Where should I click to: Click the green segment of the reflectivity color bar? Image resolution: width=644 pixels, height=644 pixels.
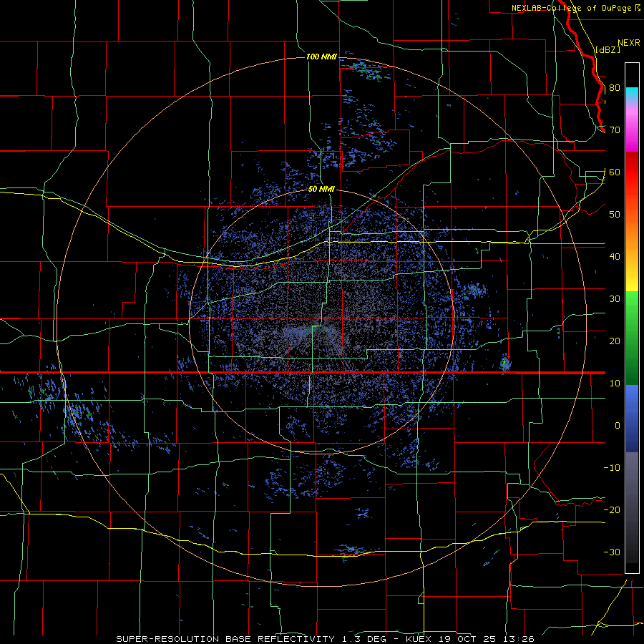pos(632,337)
